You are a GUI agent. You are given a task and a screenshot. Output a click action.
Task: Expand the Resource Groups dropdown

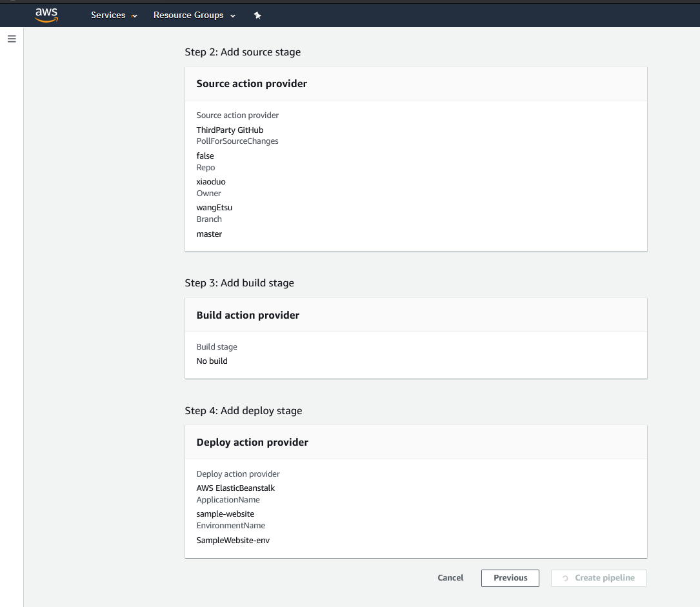(194, 15)
